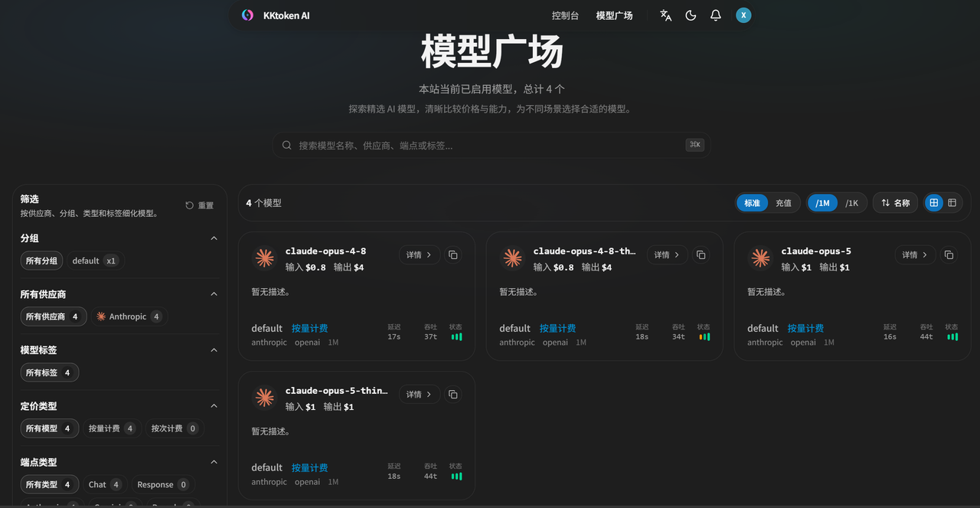
Task: Open 控制台 in the top navigation
Action: coord(565,15)
